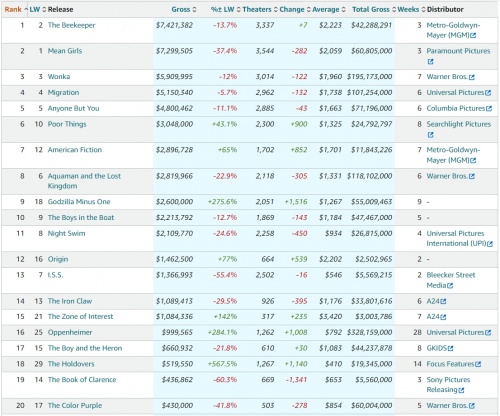Open external link icon next to Focus Features

pos(478,364)
